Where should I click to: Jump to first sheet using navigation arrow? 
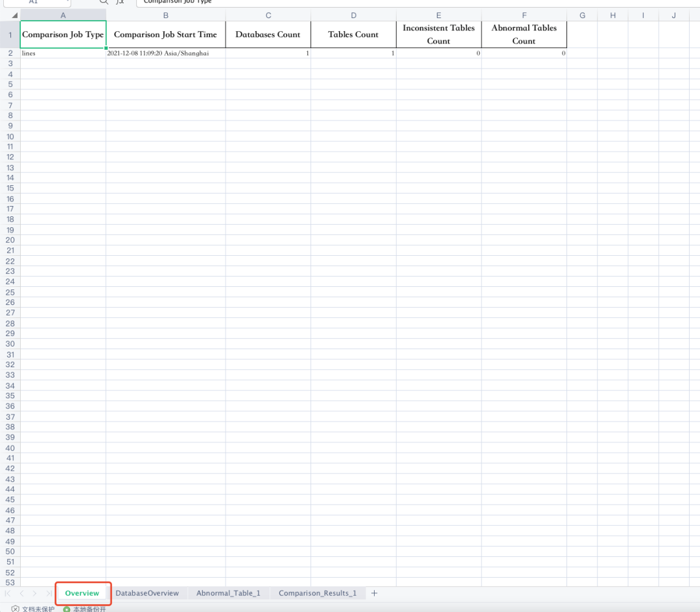[8, 593]
